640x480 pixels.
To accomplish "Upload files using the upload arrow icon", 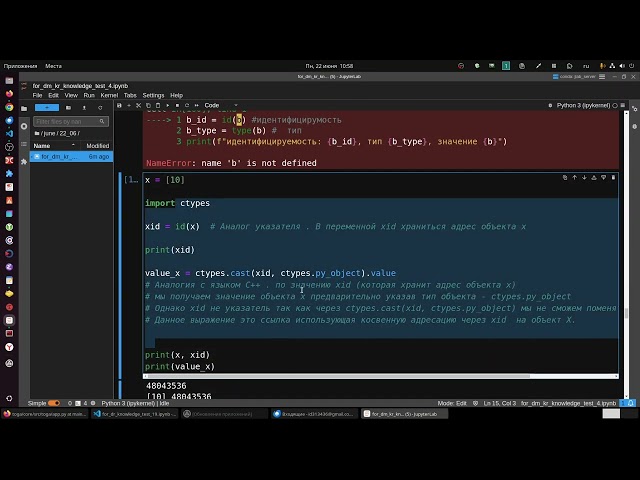I will (84, 108).
